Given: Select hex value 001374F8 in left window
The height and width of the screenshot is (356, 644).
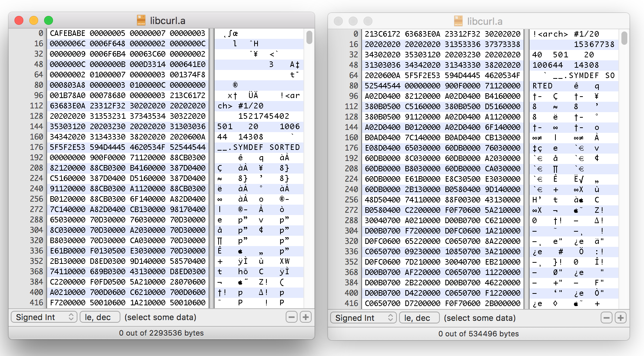Looking at the screenshot, I should (x=187, y=75).
